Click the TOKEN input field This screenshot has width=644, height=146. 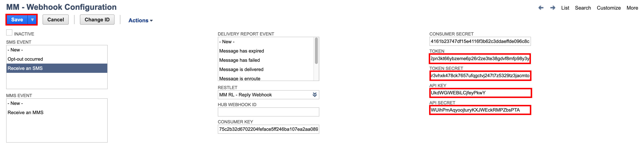click(480, 59)
